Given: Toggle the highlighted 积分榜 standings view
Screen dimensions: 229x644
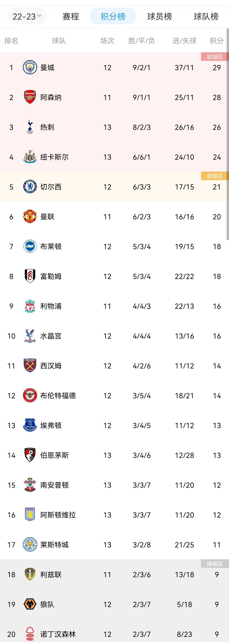Looking at the screenshot, I should click(x=113, y=16).
